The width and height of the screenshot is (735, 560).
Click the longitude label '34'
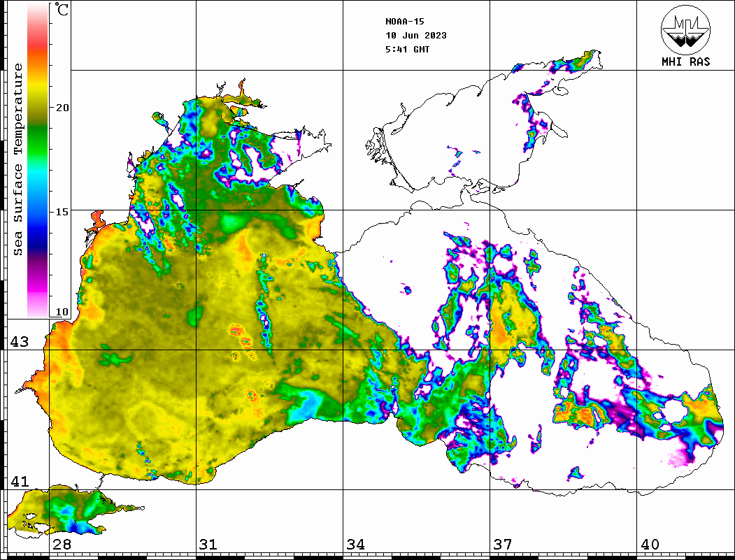(356, 545)
